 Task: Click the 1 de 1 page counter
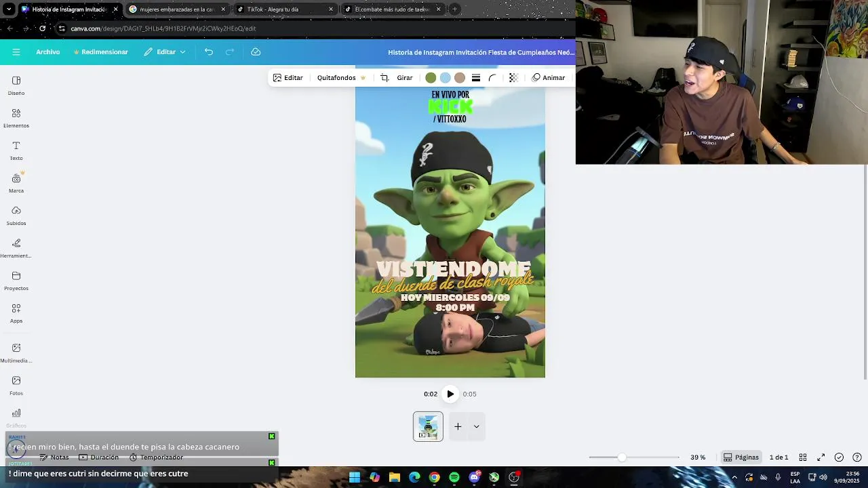pyautogui.click(x=778, y=457)
